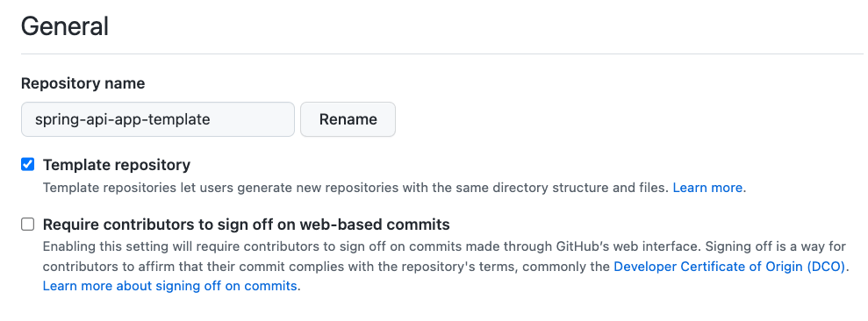The width and height of the screenshot is (868, 321).
Task: Click the Repository name field label
Action: click(83, 83)
